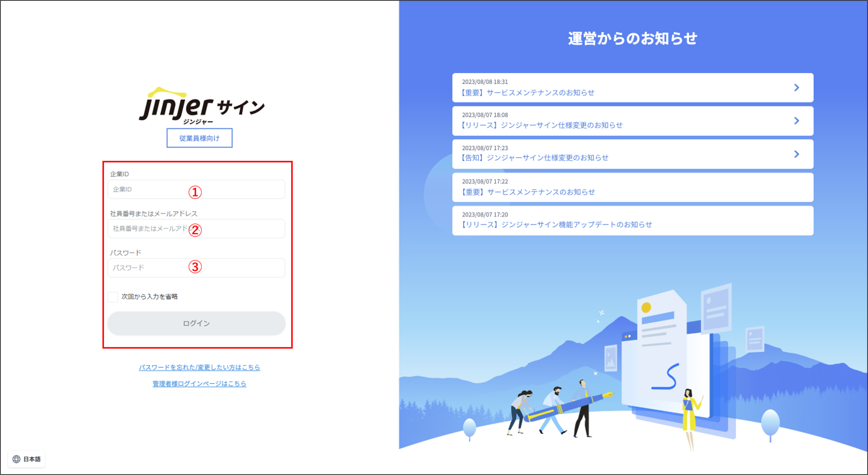This screenshot has height=475, width=868.
Task: Open パスワードを忘れた/変更したい方はこちら link
Action: pos(199,367)
